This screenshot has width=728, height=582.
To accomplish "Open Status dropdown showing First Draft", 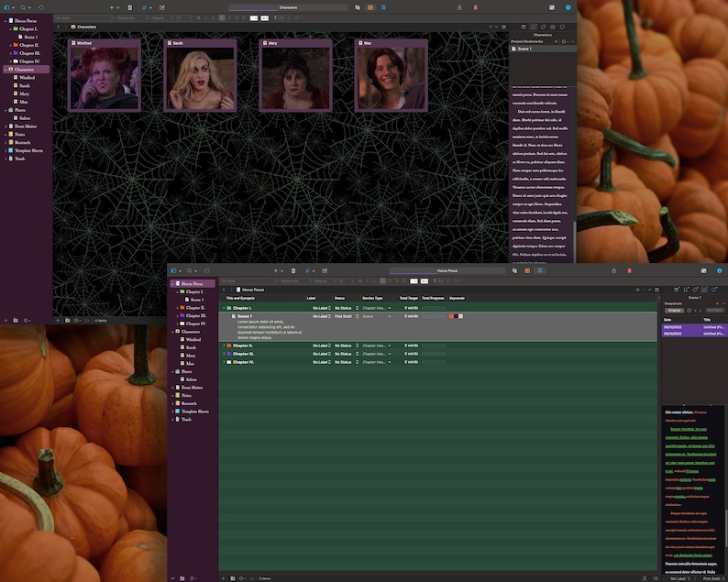I will tap(347, 316).
